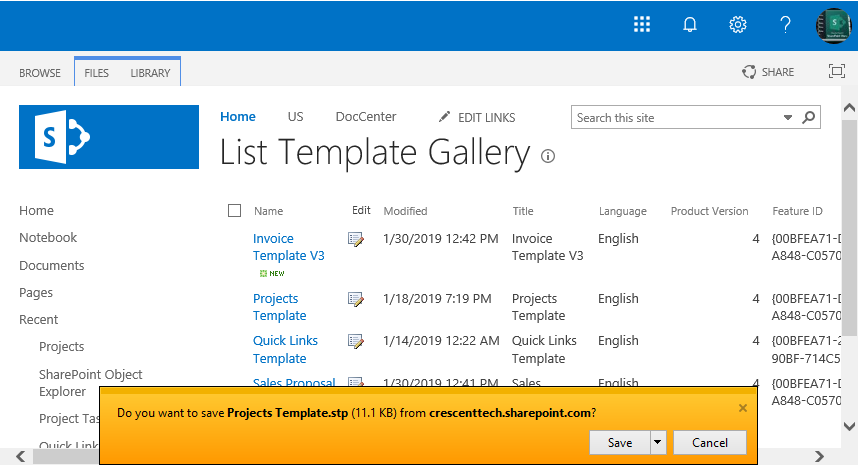The image size is (858, 465).
Task: Open SharePoint Object Explorer link
Action: [x=90, y=383]
